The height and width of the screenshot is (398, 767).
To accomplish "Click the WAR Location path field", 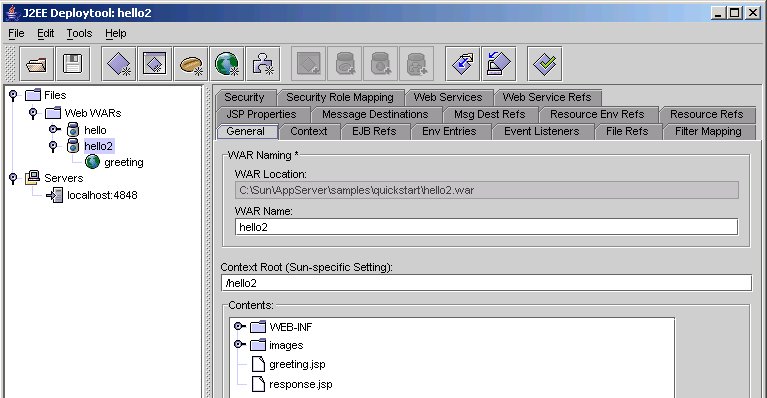I will [486, 190].
